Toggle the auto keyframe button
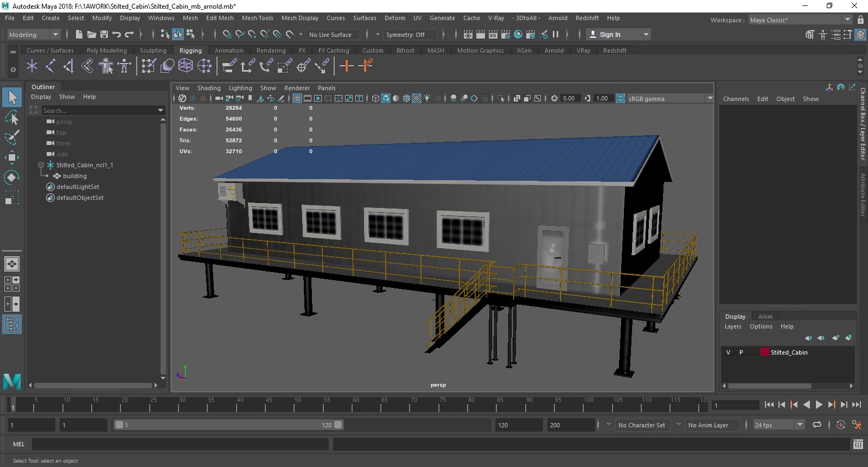The height and width of the screenshot is (467, 868). click(841, 425)
